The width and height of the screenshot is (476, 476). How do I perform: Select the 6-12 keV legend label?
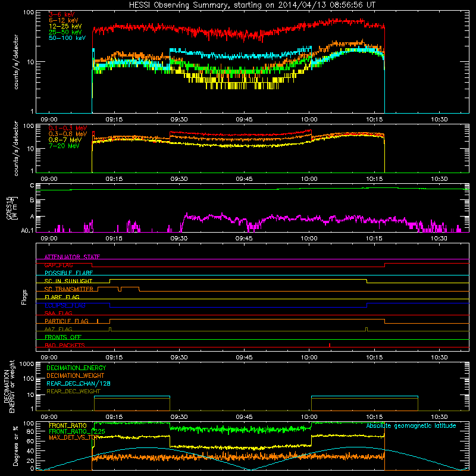click(64, 20)
